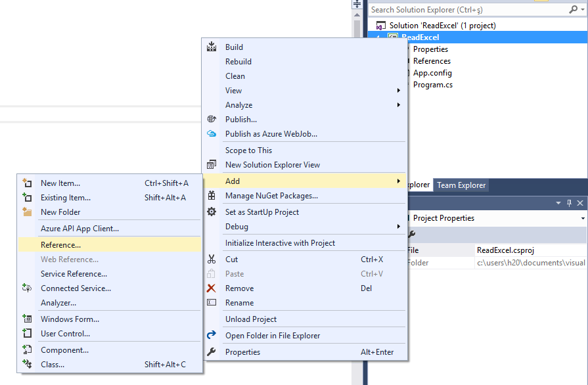
Task: Click the editor split handle above scrollbar
Action: tap(357, 4)
